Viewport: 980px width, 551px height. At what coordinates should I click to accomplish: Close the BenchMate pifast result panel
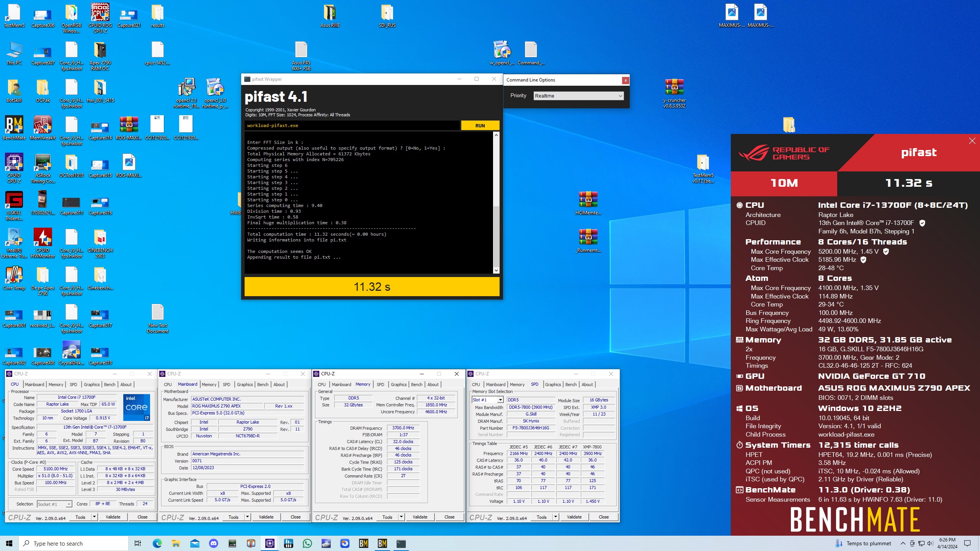[972, 141]
